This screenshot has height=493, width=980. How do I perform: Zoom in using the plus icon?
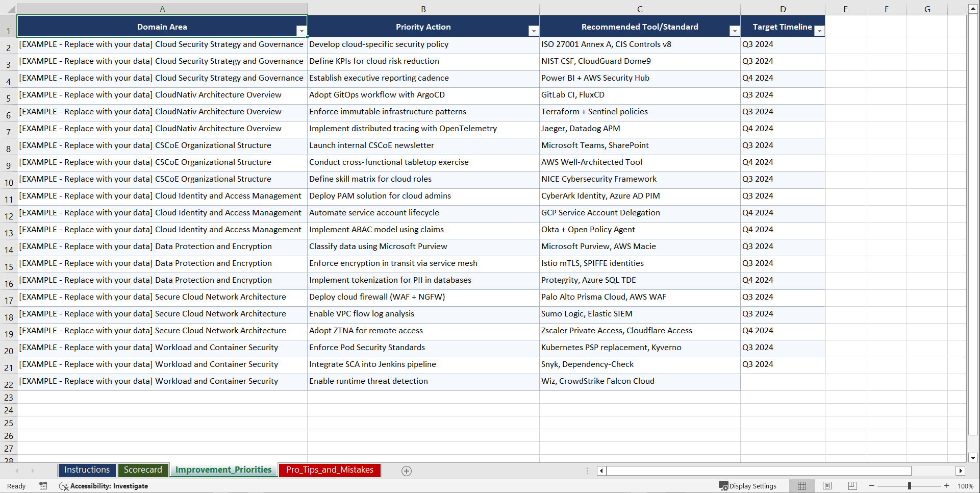(x=947, y=486)
